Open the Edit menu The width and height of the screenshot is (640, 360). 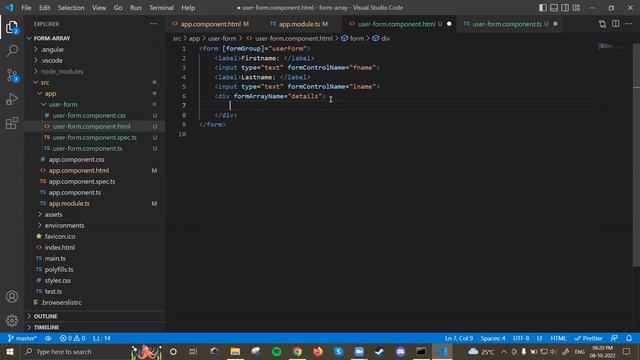pos(44,8)
